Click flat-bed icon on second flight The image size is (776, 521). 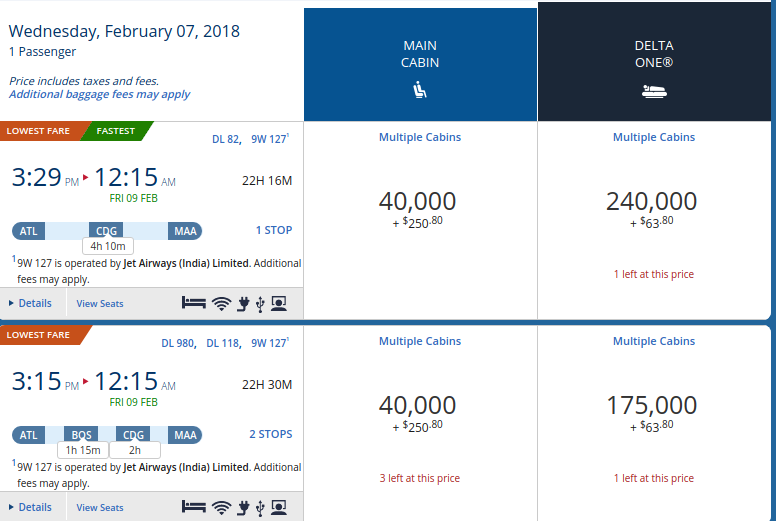194,507
